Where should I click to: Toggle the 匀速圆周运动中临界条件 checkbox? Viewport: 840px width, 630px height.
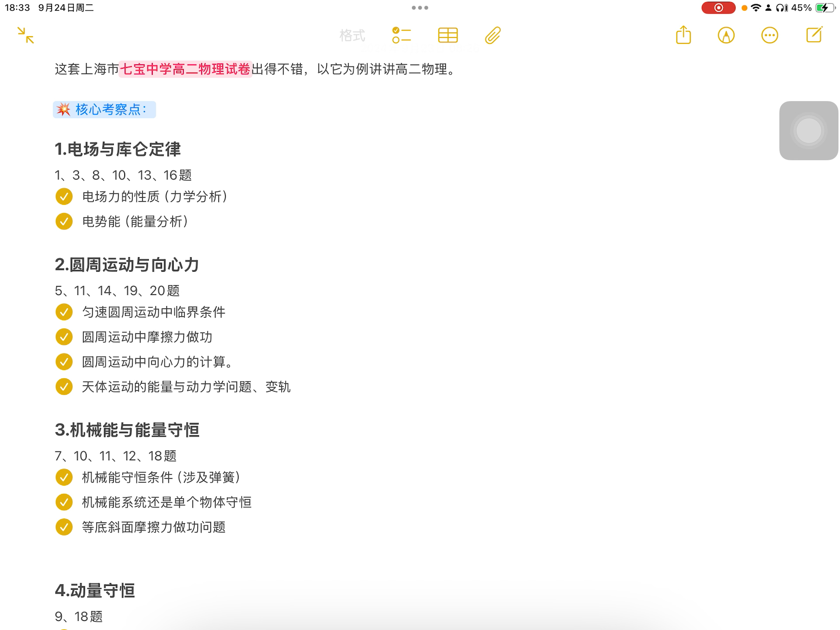[64, 312]
